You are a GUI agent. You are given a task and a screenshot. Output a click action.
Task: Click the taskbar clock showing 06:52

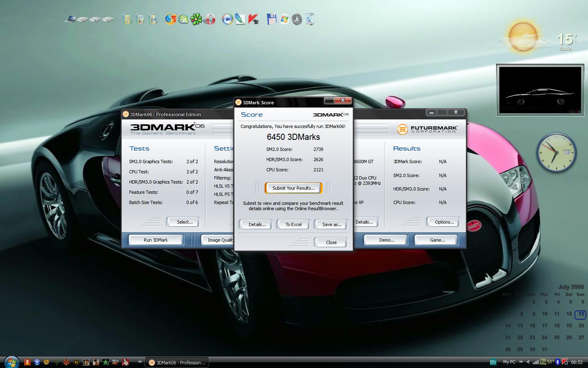pyautogui.click(x=577, y=362)
